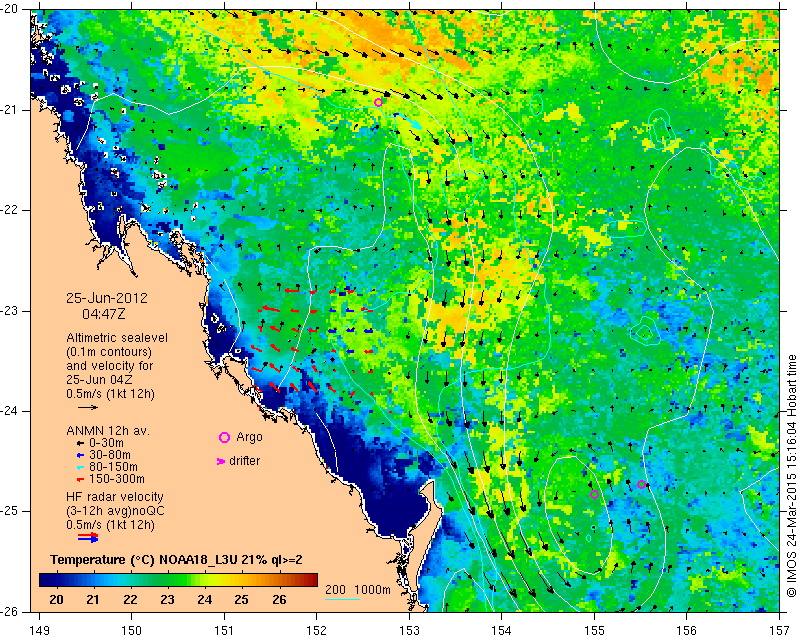Viewport: 800px width, 640px height.
Task: Click the '-21' latitude axis label
Action: coord(10,110)
